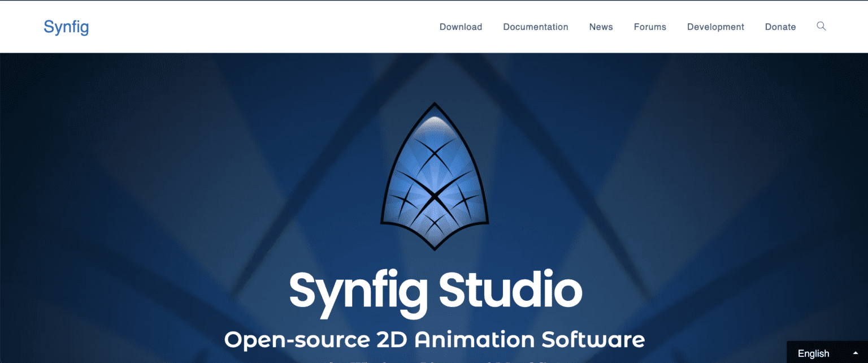Screen dimensions: 868x363
Task: Click the Open-source 2D Animation Software tagline
Action: point(435,339)
